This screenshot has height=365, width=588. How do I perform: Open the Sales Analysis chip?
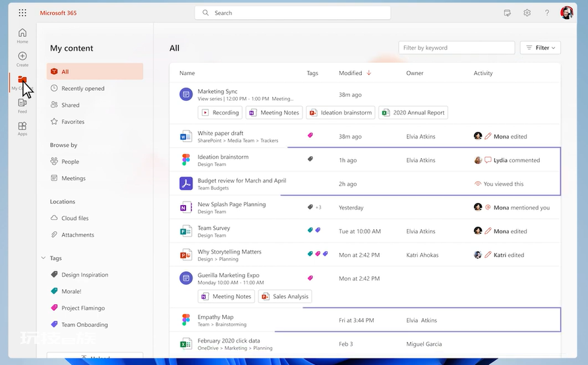(285, 296)
